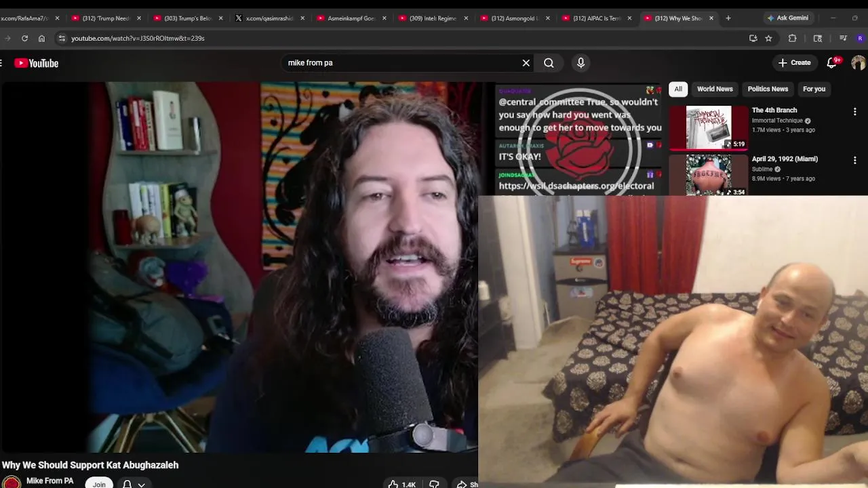View site information icon beside the URL
This screenshot has width=868, height=488.
coord(62,39)
